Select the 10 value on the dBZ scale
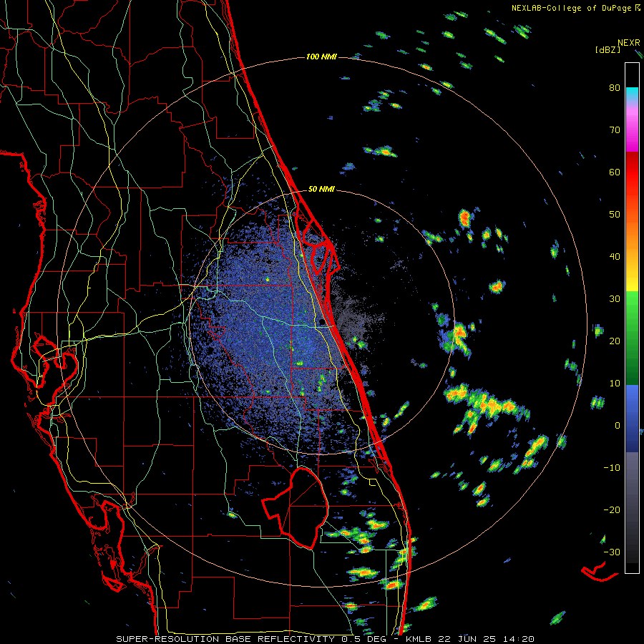The image size is (644, 644). click(x=615, y=384)
